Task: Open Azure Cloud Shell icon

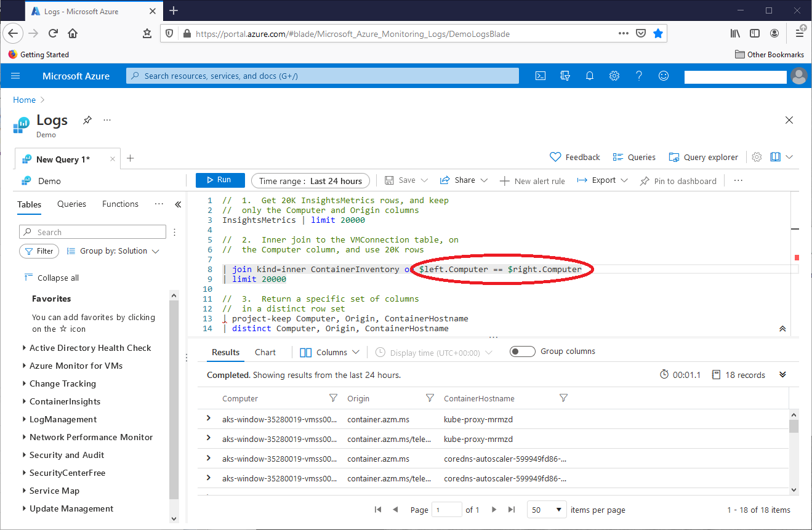Action: (540, 76)
